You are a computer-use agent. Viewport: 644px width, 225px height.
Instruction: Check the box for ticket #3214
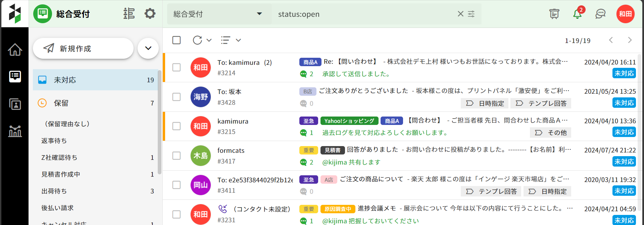click(x=177, y=67)
